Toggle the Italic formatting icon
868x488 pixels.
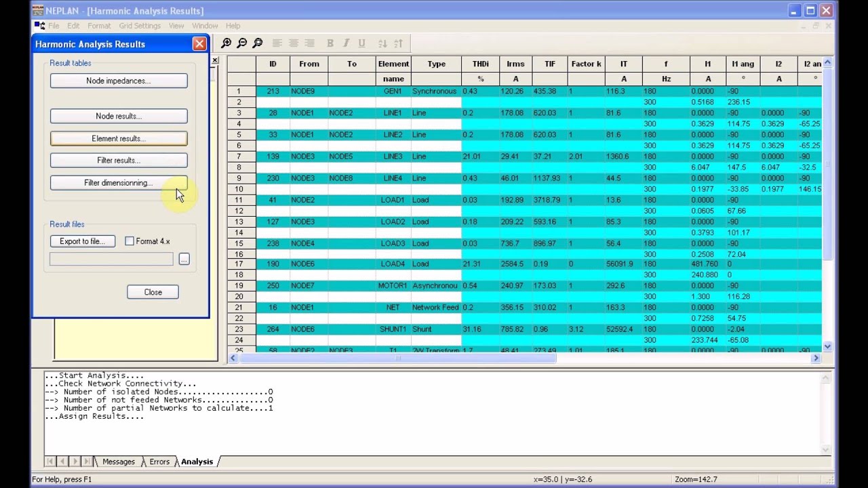346,43
